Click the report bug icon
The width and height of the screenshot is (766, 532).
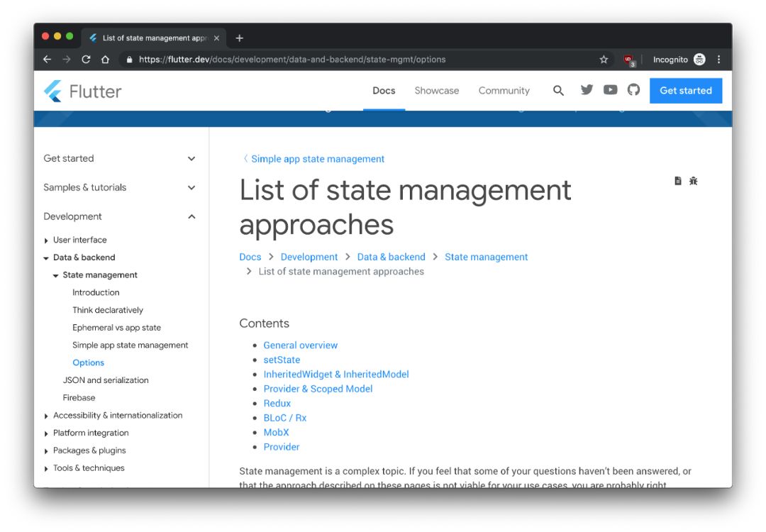(693, 181)
